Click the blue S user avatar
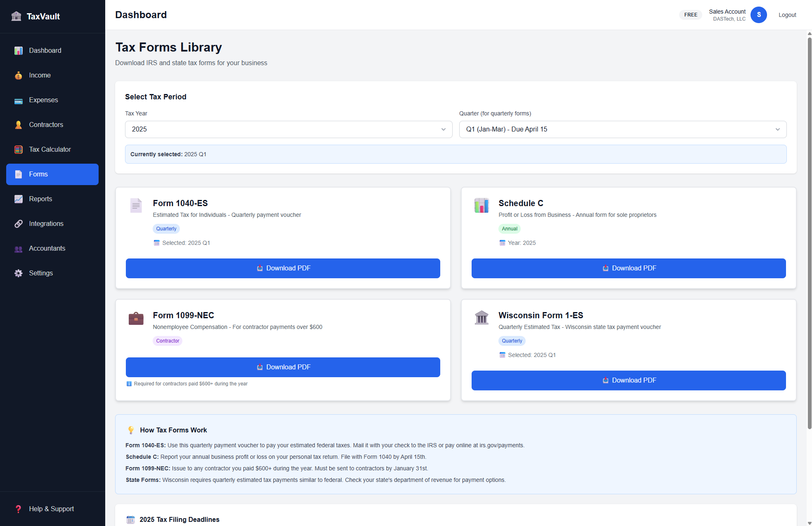812x526 pixels. [x=758, y=15]
